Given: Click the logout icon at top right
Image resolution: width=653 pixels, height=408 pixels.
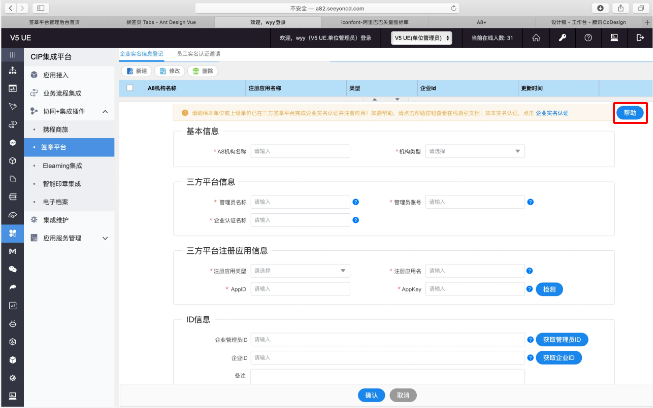Looking at the screenshot, I should click(x=639, y=37).
